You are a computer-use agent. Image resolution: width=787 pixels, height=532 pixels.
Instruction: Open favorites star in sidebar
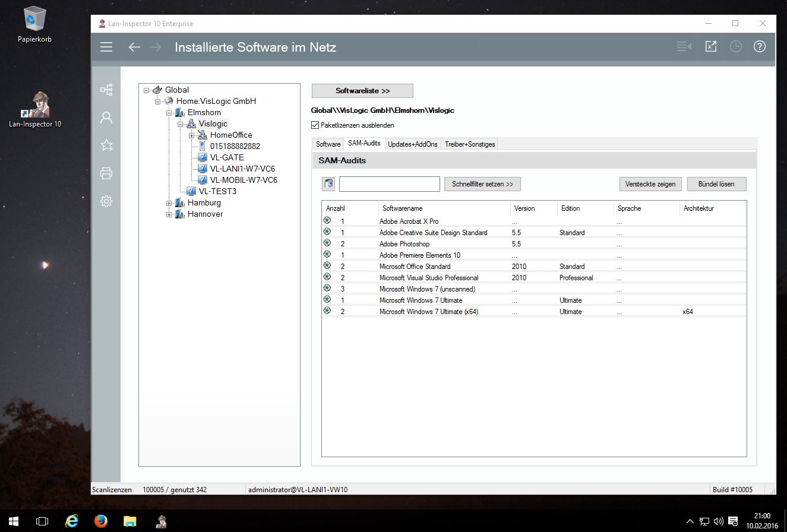(x=106, y=145)
